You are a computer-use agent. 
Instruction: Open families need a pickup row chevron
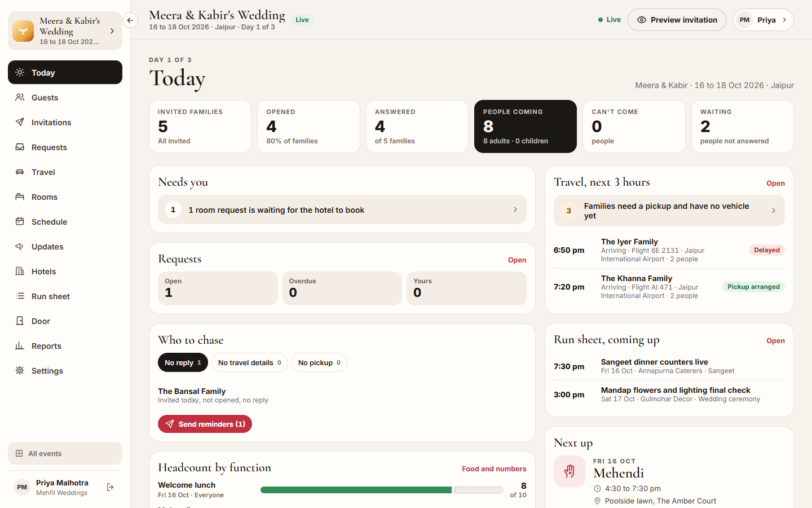coord(774,211)
